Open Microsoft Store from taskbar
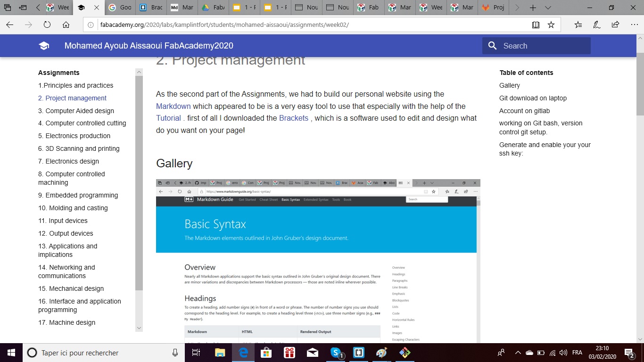Screen dimensions: 644x362 266,353
